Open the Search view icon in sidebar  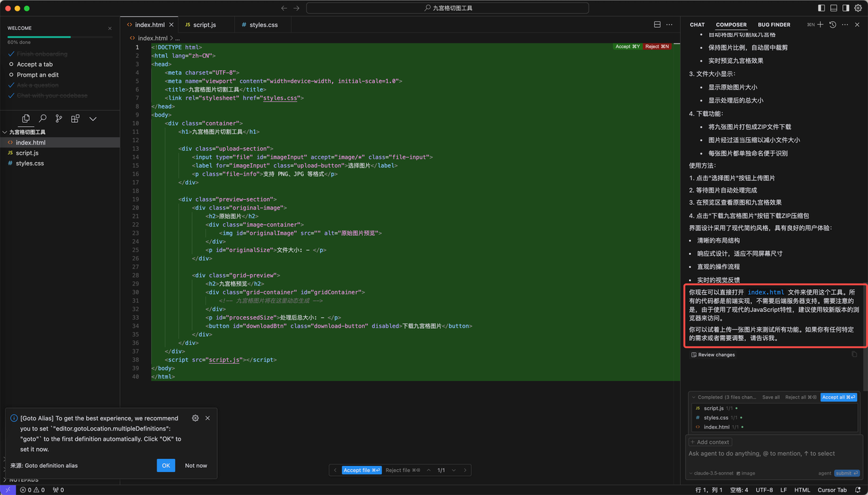point(43,119)
